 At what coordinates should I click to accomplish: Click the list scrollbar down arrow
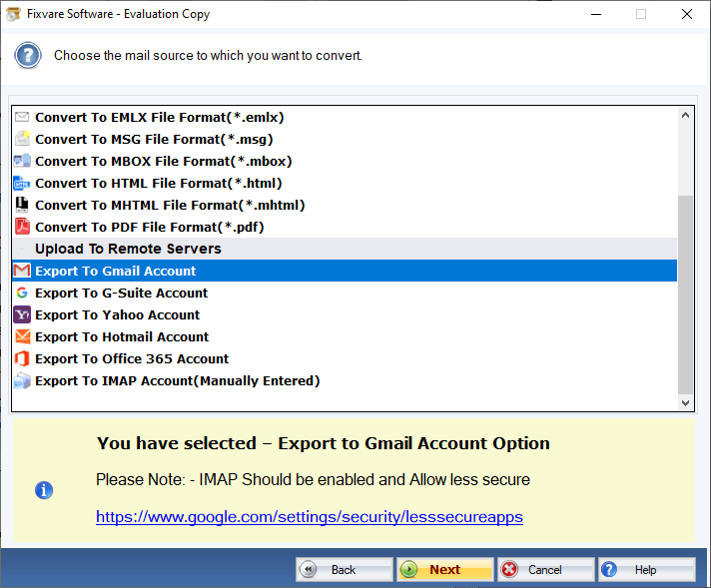click(685, 402)
